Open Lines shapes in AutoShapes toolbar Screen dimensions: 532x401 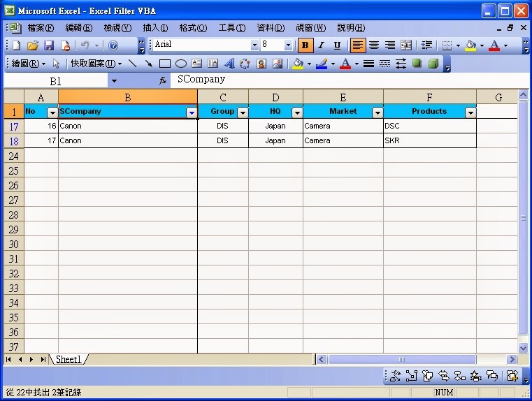tap(395, 376)
